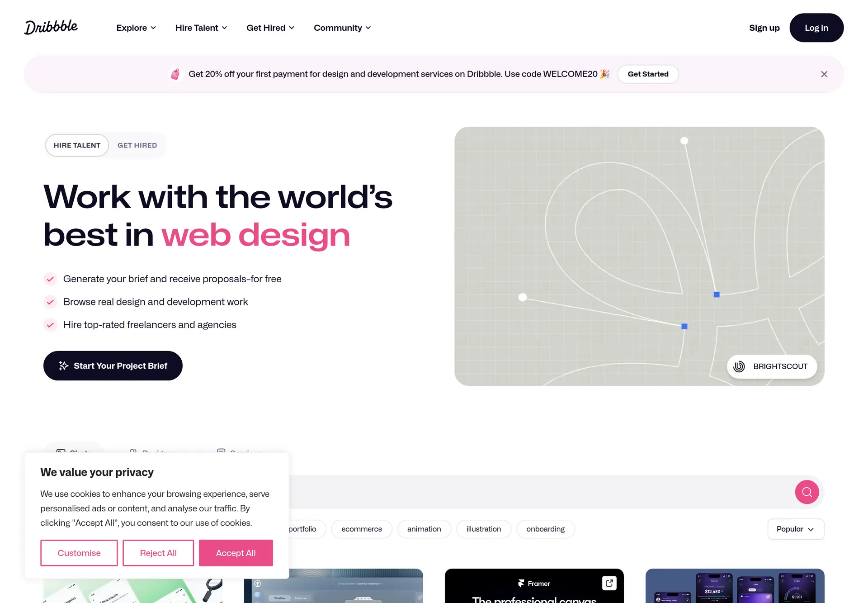
Task: Expand the Explore menu
Action: pos(136,28)
